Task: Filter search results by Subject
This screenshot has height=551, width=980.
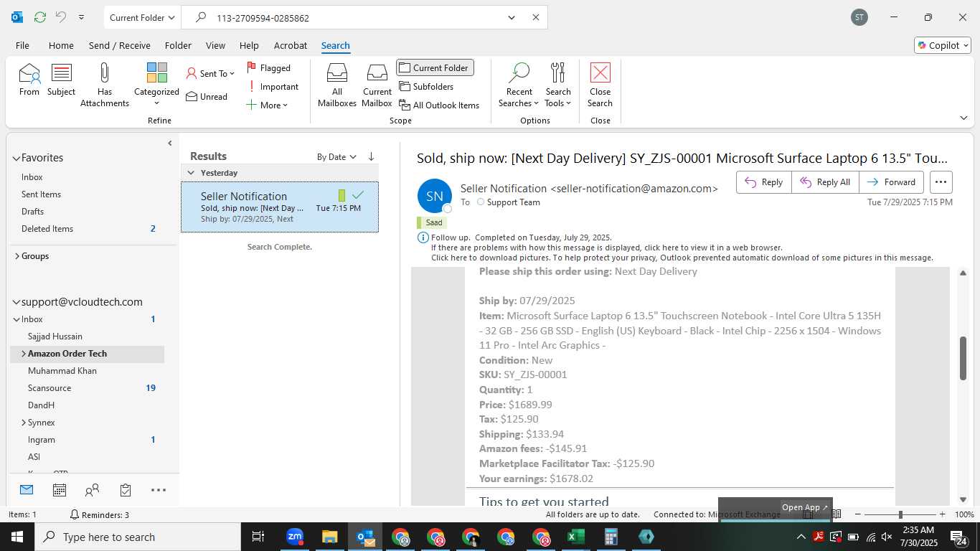Action: click(x=61, y=79)
